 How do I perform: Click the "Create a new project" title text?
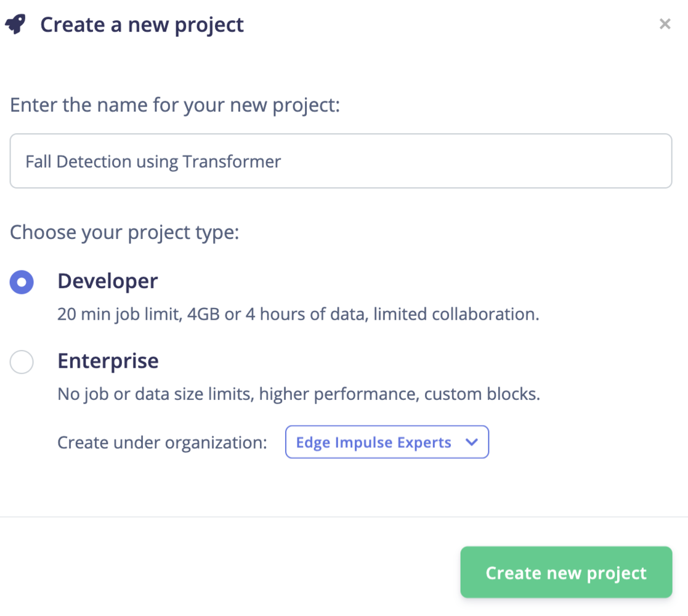142,25
